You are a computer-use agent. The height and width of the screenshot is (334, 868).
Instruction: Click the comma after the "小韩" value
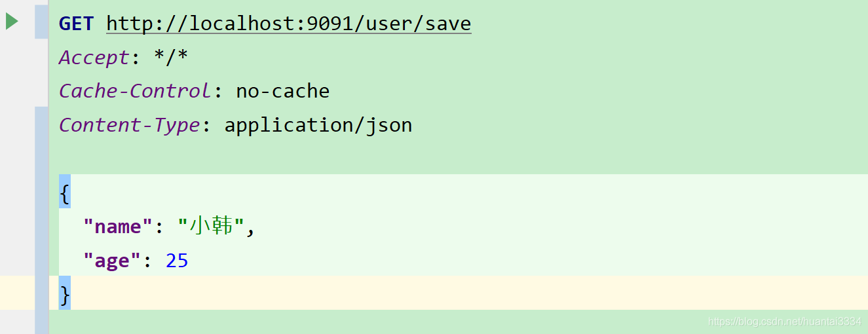(250, 229)
